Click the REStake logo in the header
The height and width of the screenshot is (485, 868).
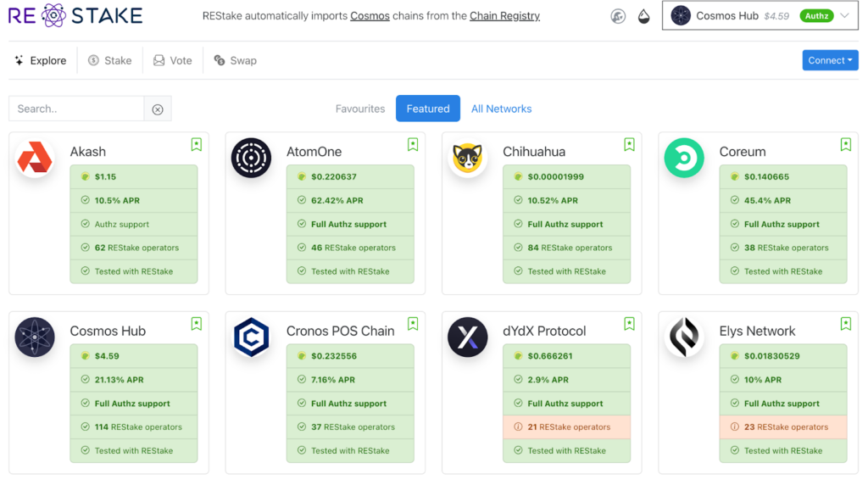[75, 15]
